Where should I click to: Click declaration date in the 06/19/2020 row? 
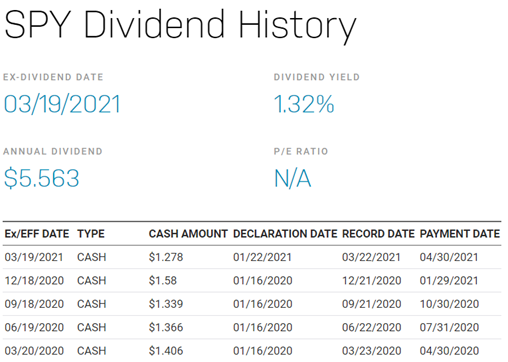(263, 327)
